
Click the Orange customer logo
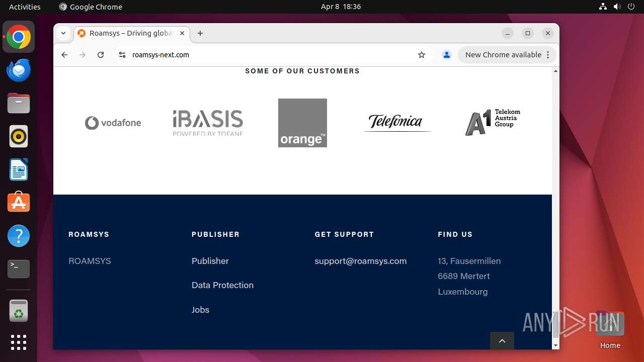[302, 123]
